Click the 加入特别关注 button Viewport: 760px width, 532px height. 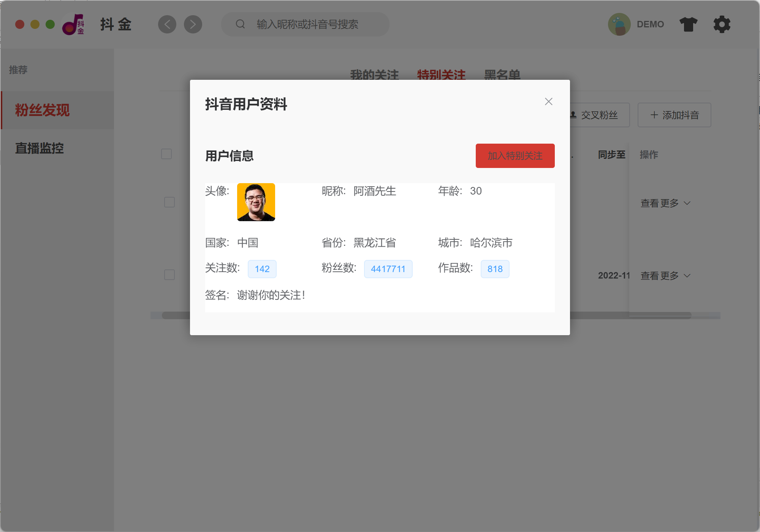pyautogui.click(x=515, y=156)
